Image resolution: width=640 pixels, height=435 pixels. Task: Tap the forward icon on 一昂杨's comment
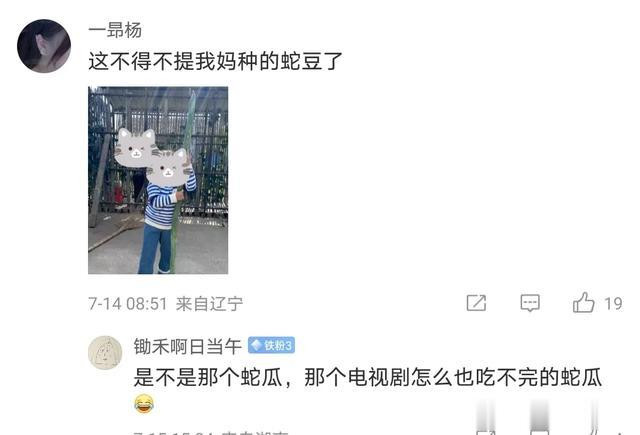(x=476, y=303)
